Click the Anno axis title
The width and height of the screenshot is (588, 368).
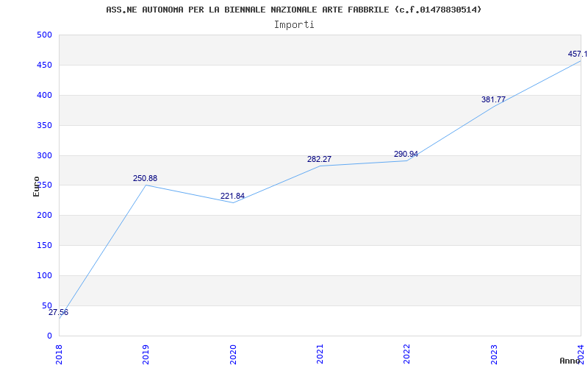click(569, 361)
